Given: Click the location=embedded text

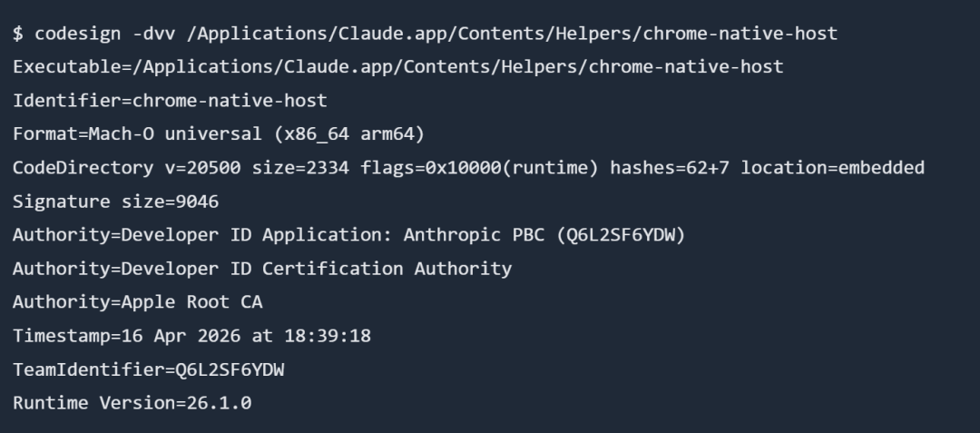Looking at the screenshot, I should click(832, 168).
